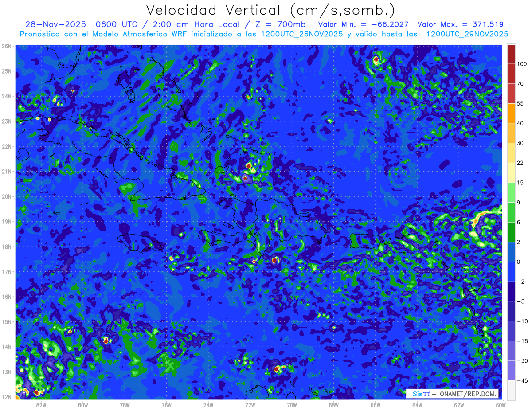Screen dimensions: 532x411
Task: Click the Valor Min. = -66.2027 text
Action: coord(364,24)
